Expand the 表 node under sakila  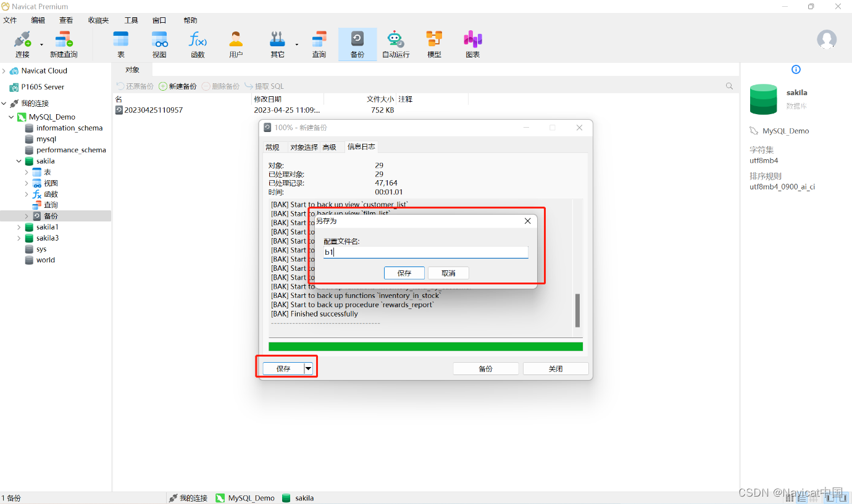tap(27, 173)
